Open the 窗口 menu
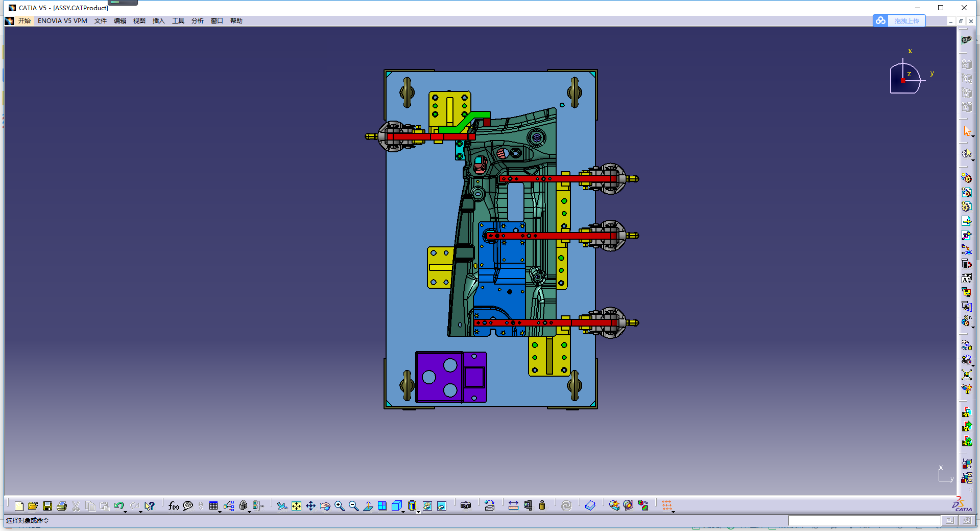 coord(217,21)
